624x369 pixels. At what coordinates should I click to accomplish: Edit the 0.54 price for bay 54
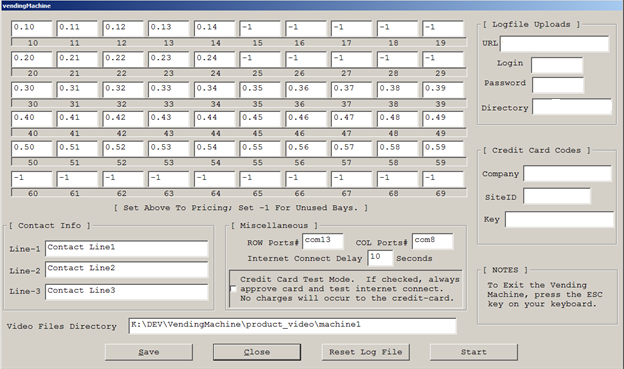point(214,148)
